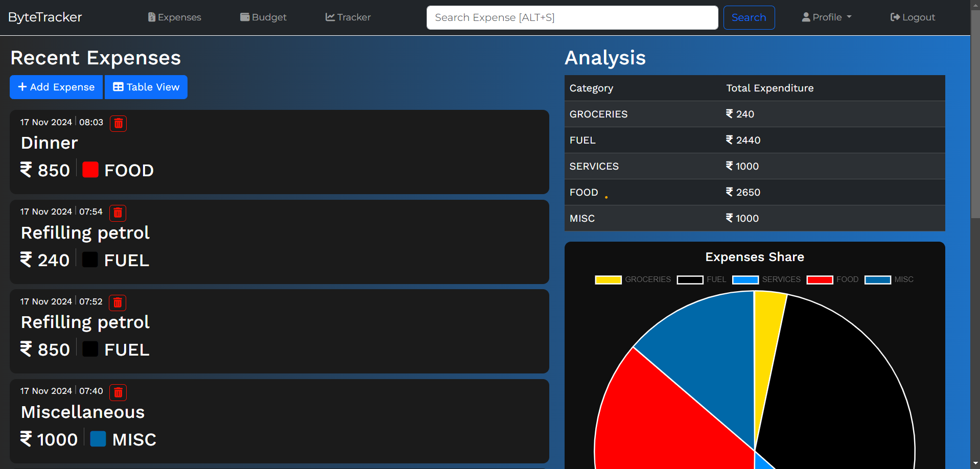The width and height of the screenshot is (980, 469).
Task: Toggle GROCERIES in the chart legend
Action: coord(633,279)
